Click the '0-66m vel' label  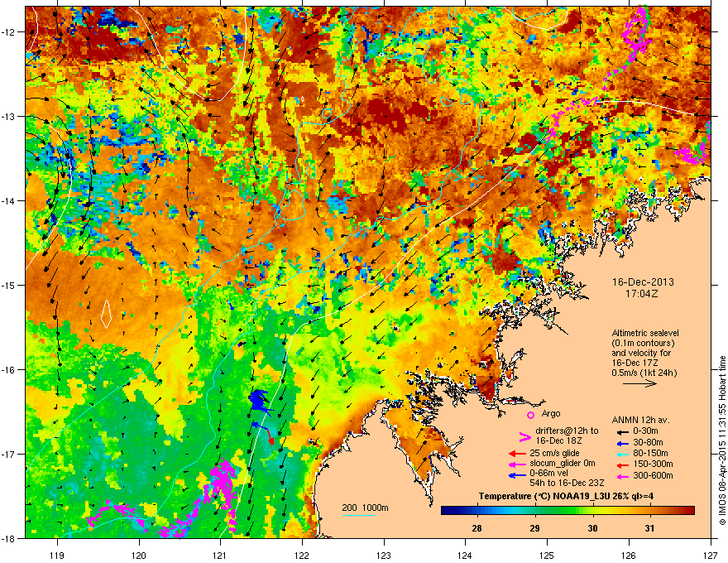coord(548,473)
